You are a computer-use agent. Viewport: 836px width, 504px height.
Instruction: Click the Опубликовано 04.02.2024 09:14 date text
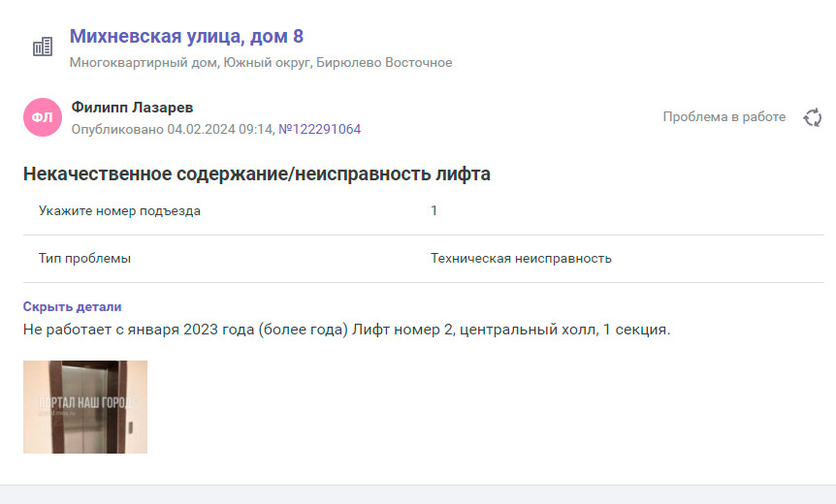(x=171, y=129)
